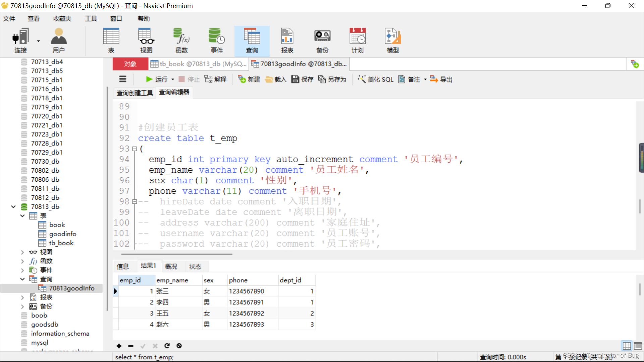This screenshot has width=644, height=362.
Task: Open the 文件 (File) menu
Action: coord(9,18)
